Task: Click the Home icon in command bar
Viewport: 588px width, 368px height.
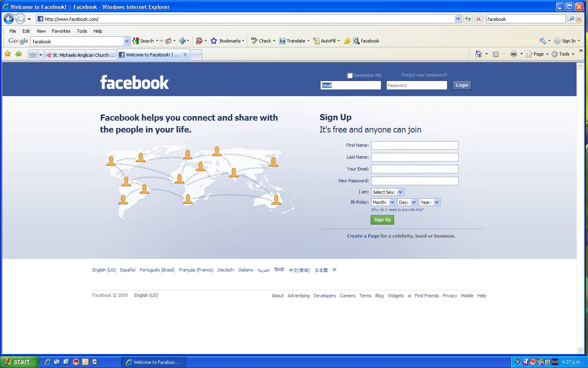Action: pos(479,54)
